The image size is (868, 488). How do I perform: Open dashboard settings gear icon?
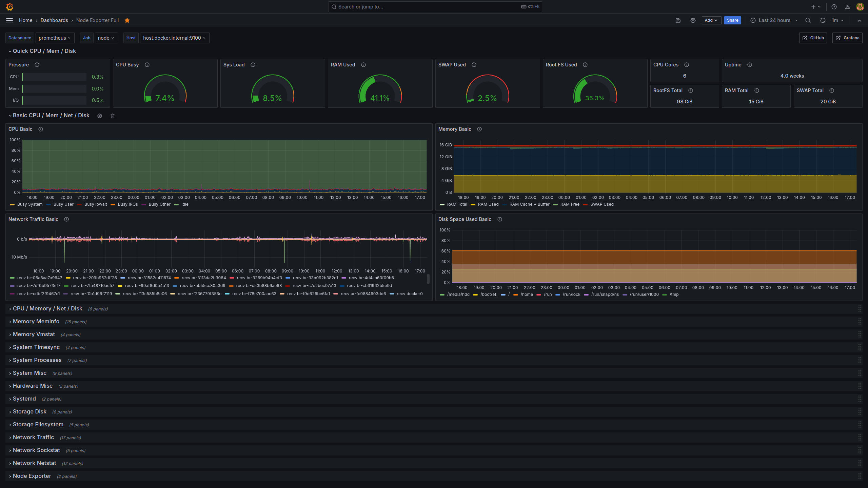click(x=693, y=20)
